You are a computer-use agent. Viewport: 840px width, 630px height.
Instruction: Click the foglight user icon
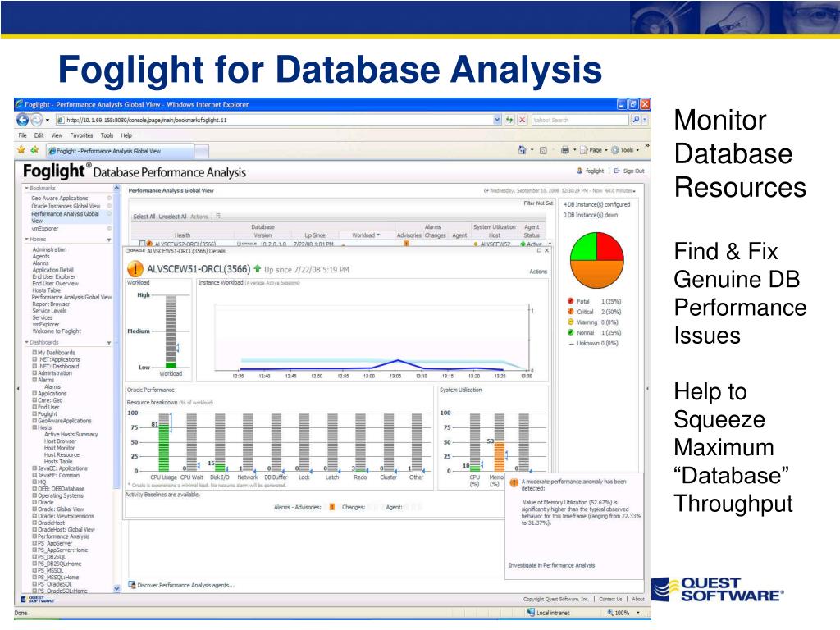(579, 171)
